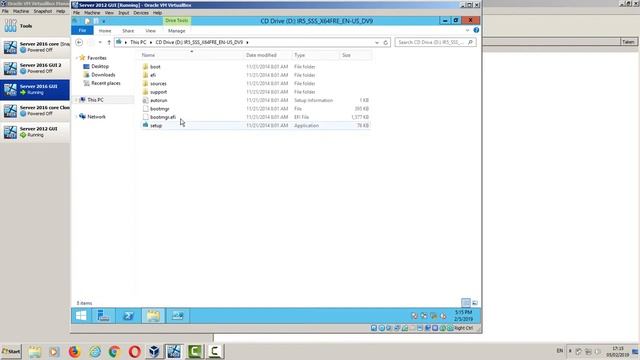Viewport: 640px width, 360px height.
Task: Sort by Size column header
Action: 355,55
